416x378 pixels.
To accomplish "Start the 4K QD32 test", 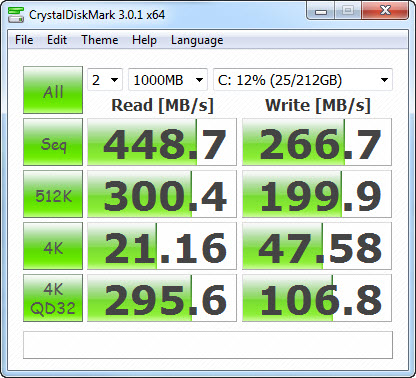I will 53,298.
